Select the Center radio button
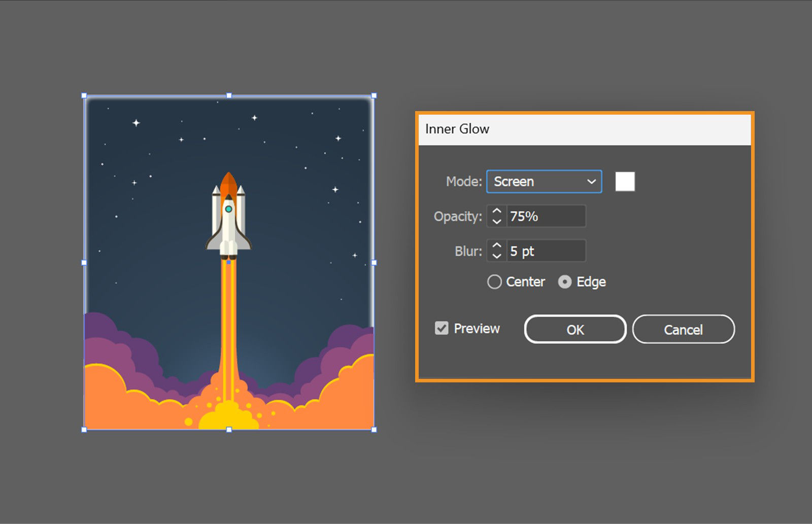Image resolution: width=812 pixels, height=524 pixels. coord(494,282)
